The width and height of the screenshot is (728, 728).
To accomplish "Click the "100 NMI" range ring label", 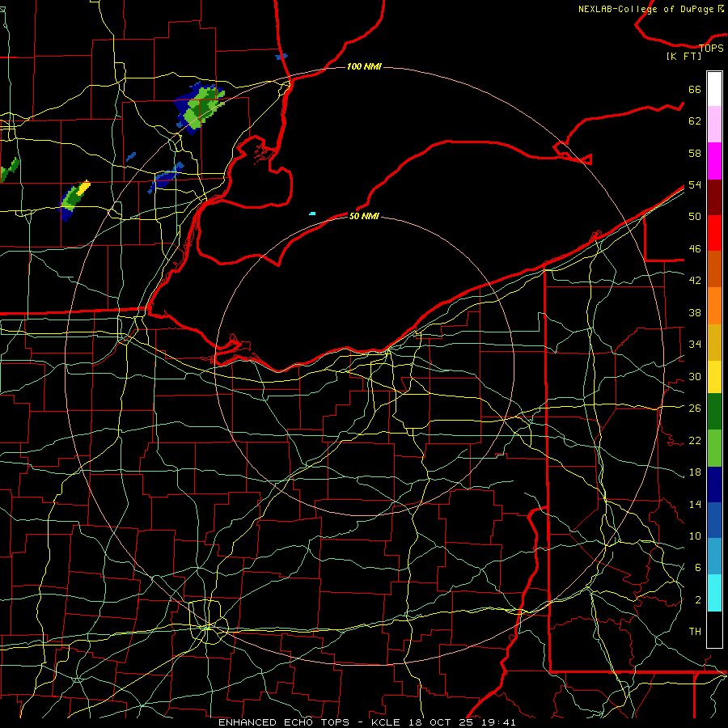I will click(364, 67).
